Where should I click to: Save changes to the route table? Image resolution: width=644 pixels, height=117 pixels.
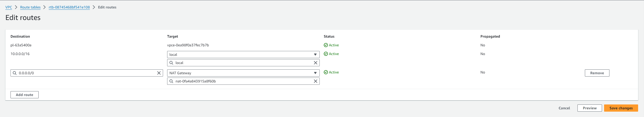click(x=621, y=108)
